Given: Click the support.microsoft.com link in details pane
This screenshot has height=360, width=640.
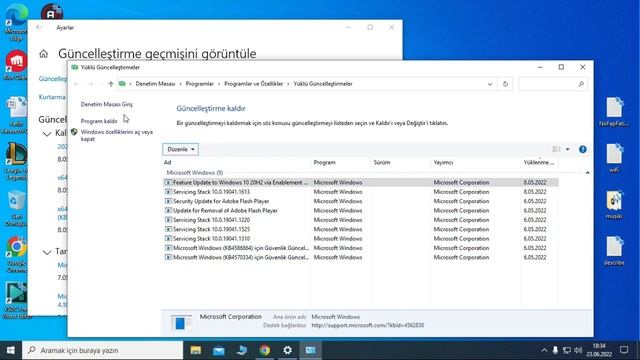Looking at the screenshot, I should click(367, 325).
